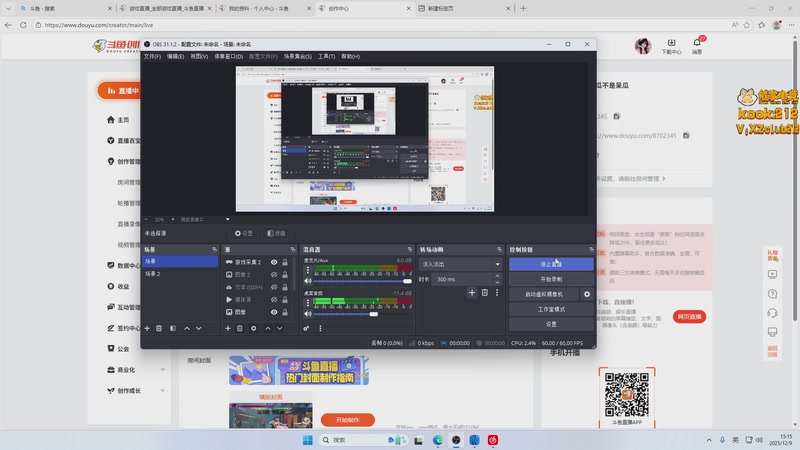Screen dimensions: 800x450
Task: Show the 文本 (GDI+) source
Action: coord(274,287)
